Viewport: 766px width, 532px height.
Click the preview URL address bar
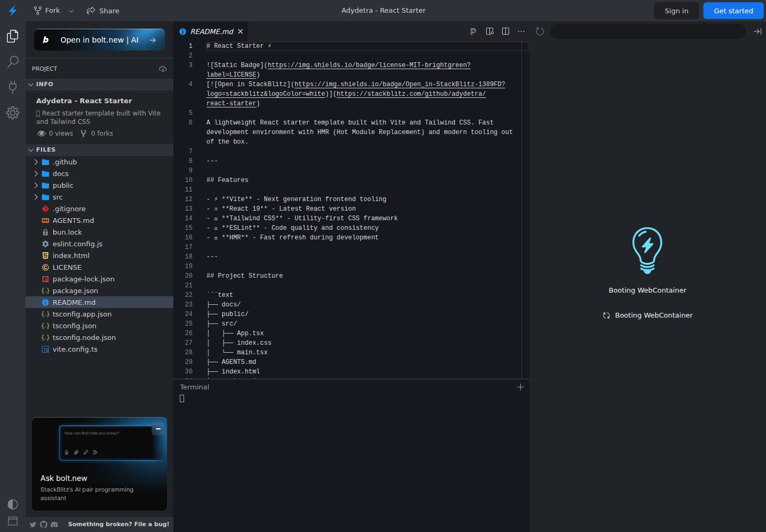pyautogui.click(x=648, y=31)
